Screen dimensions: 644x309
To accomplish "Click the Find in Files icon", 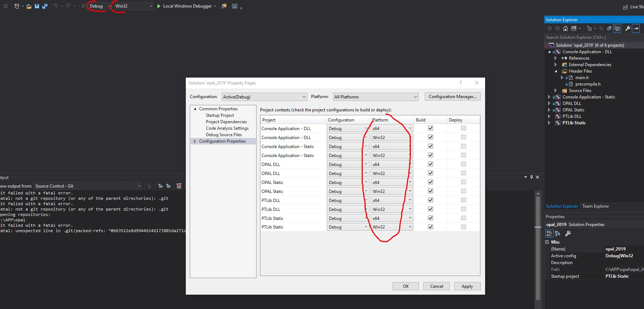I will tap(224, 6).
